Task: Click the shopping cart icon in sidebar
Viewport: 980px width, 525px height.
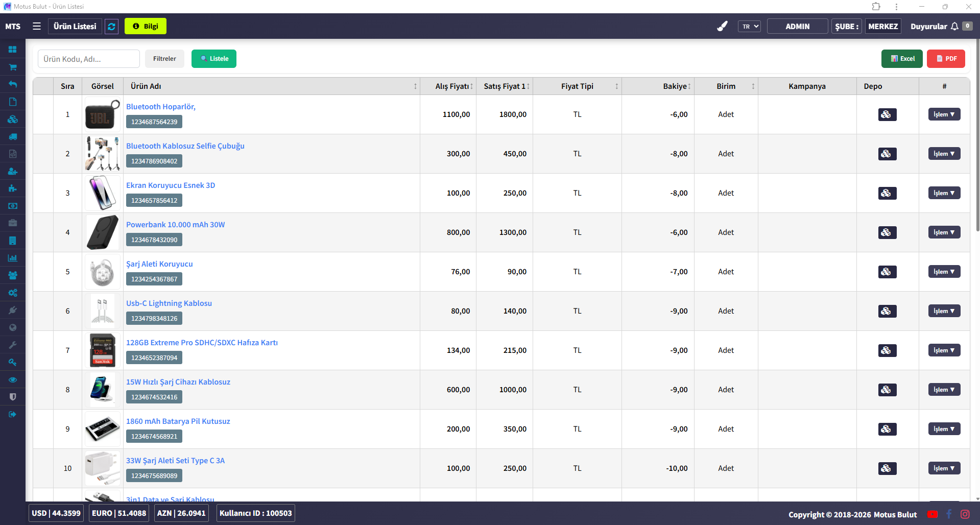Action: click(x=13, y=67)
